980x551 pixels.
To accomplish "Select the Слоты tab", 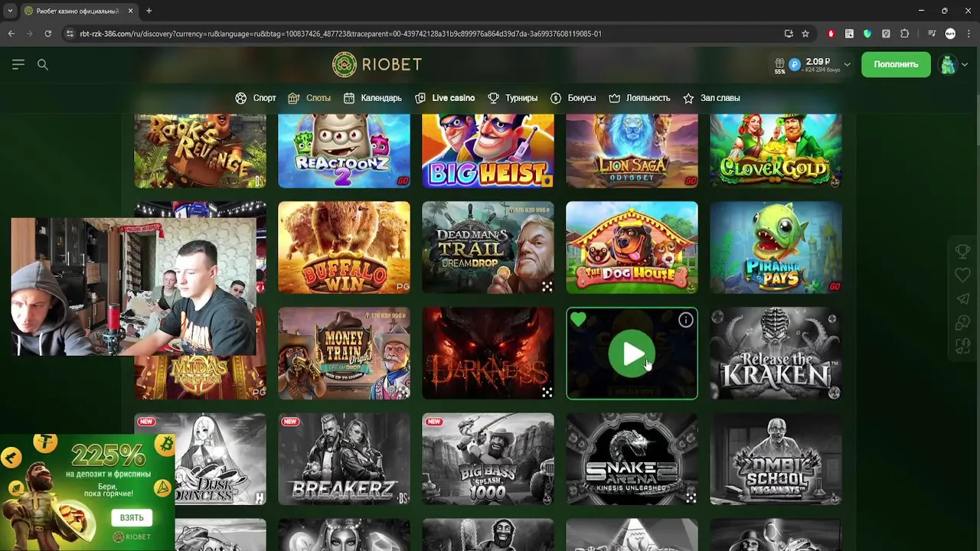I will coord(309,98).
